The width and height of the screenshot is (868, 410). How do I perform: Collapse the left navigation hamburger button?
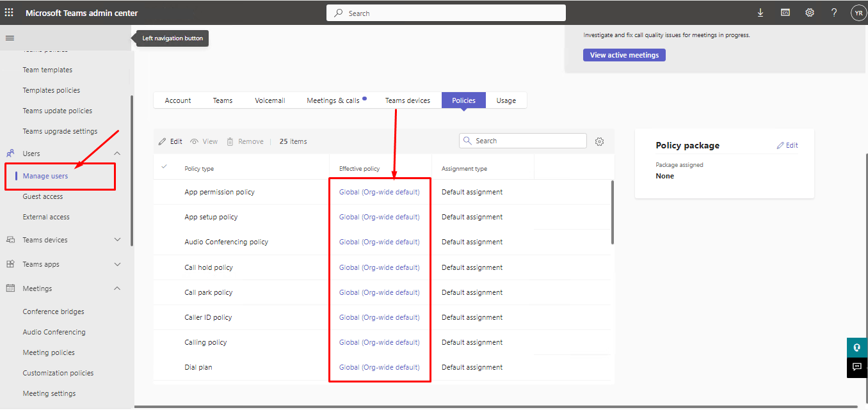[x=10, y=38]
